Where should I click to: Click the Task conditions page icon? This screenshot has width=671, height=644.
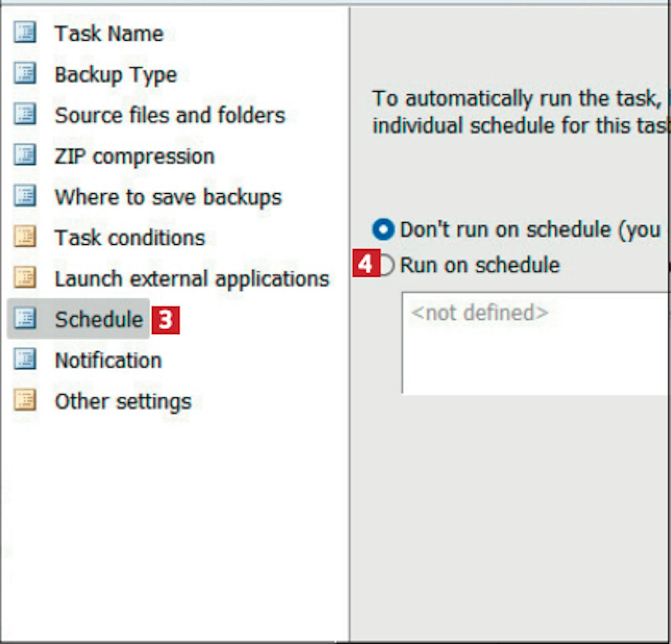click(x=25, y=237)
